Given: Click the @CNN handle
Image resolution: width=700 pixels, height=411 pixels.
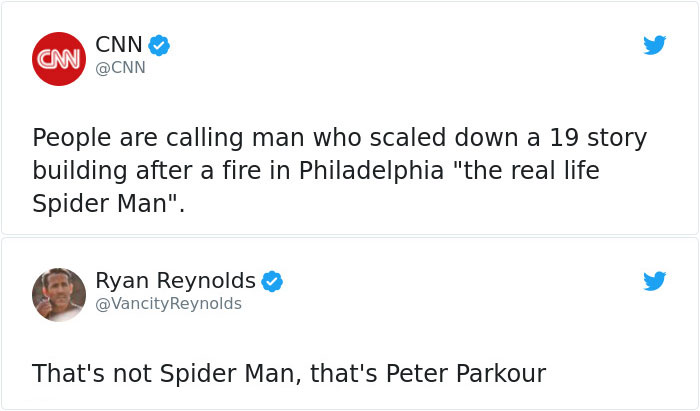Looking at the screenshot, I should coord(120,68).
